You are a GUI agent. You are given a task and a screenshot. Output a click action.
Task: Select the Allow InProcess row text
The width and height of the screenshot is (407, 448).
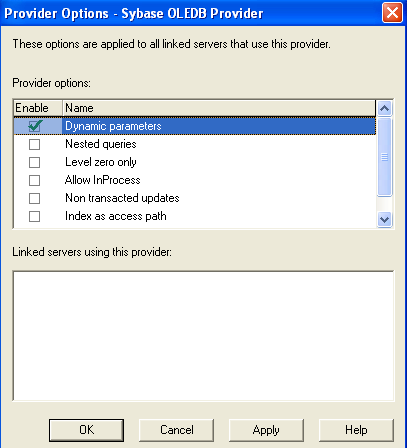(x=103, y=180)
